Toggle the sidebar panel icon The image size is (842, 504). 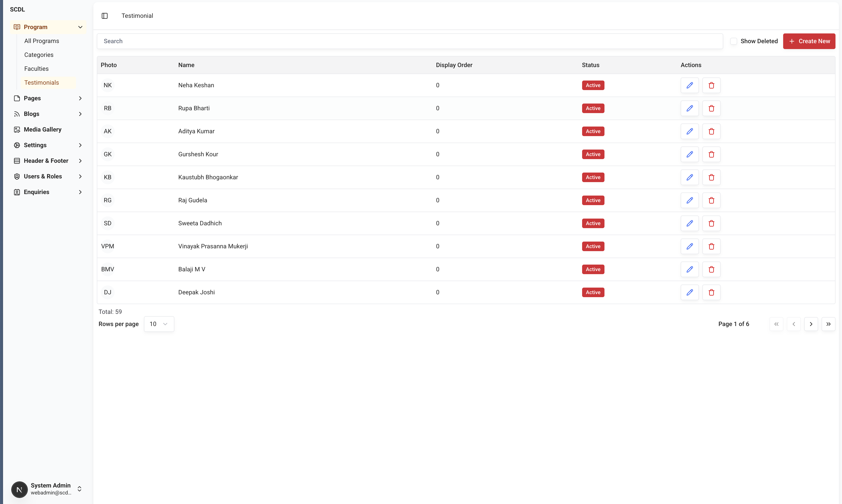[105, 16]
